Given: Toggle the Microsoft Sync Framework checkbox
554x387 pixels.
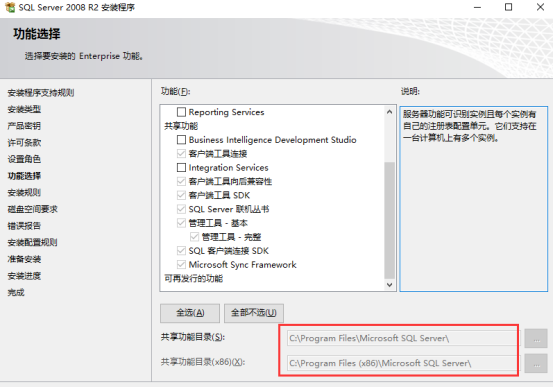Looking at the screenshot, I should pos(181,264).
